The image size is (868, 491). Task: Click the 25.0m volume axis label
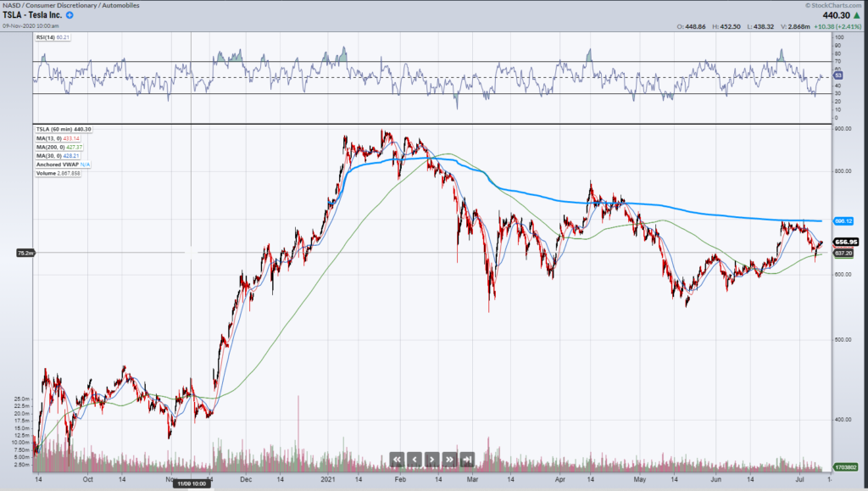(21, 399)
